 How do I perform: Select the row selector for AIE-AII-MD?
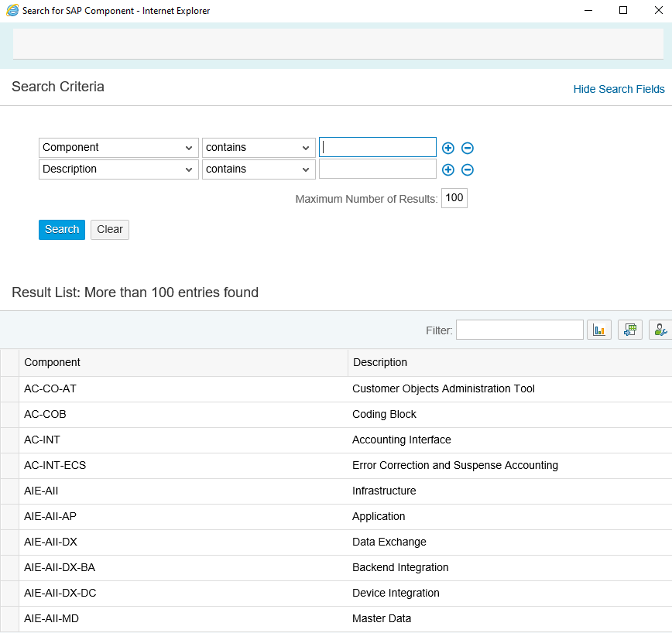(9, 619)
